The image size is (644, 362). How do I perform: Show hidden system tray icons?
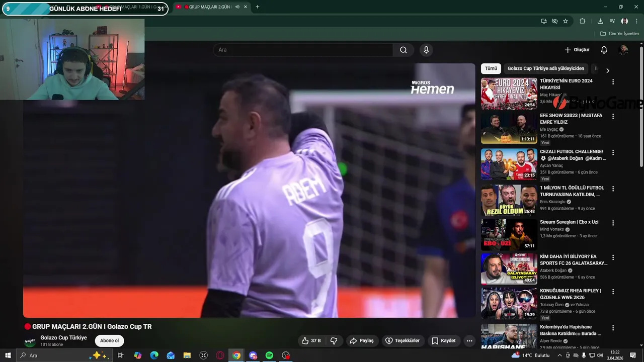point(559,355)
